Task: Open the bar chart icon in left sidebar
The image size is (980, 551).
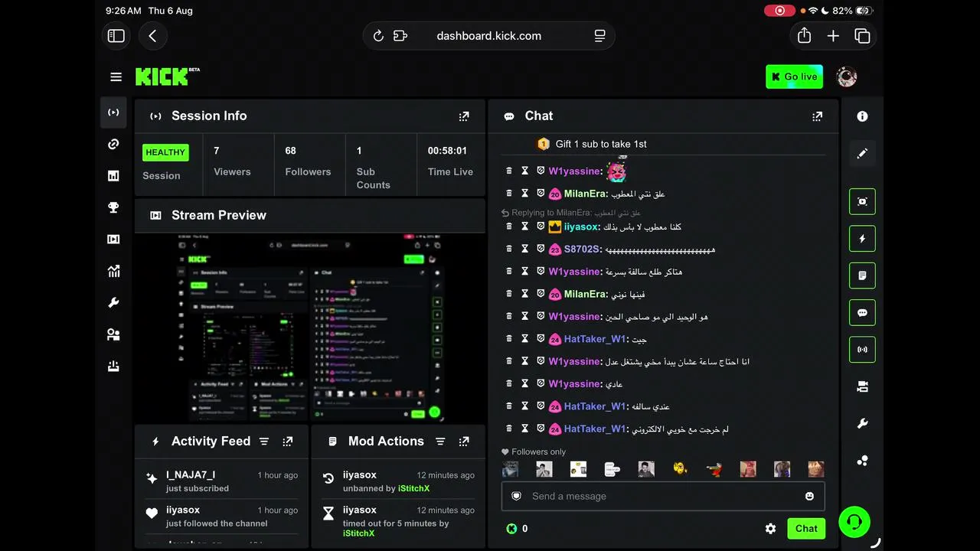Action: coord(113,176)
